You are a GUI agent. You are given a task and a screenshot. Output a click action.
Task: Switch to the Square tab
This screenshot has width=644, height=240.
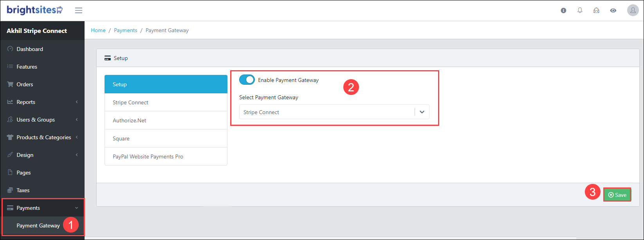[166, 138]
